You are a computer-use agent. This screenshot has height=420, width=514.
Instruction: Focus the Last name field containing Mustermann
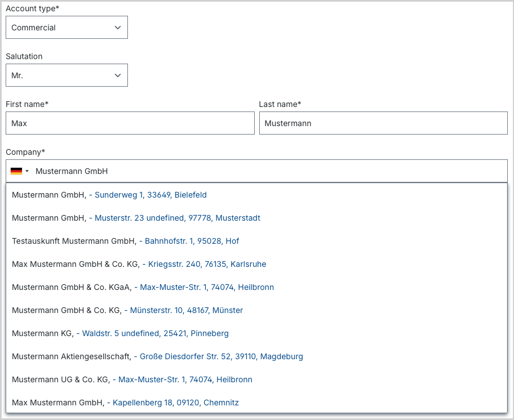tap(383, 123)
